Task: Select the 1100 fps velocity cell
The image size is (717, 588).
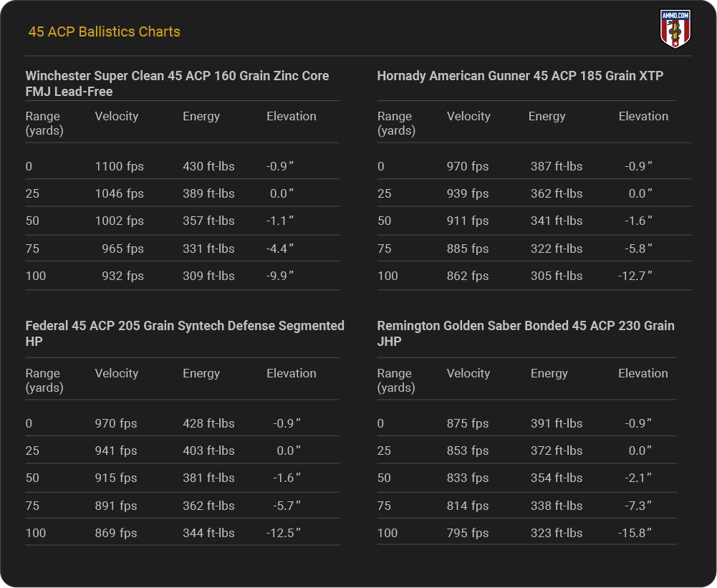Action: click(119, 166)
